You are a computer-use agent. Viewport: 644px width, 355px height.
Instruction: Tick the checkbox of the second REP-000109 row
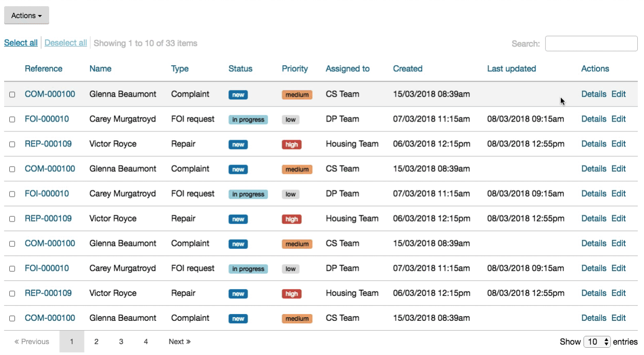tap(12, 219)
